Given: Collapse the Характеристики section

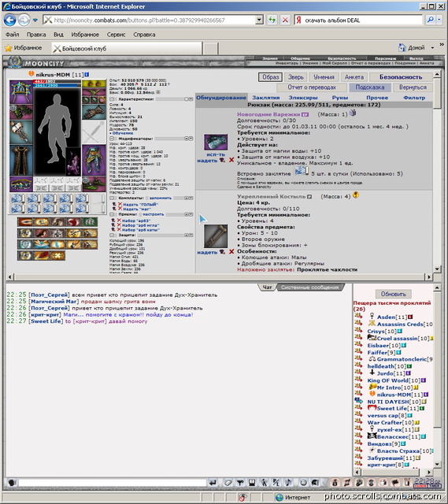Looking at the screenshot, I should 112,99.
